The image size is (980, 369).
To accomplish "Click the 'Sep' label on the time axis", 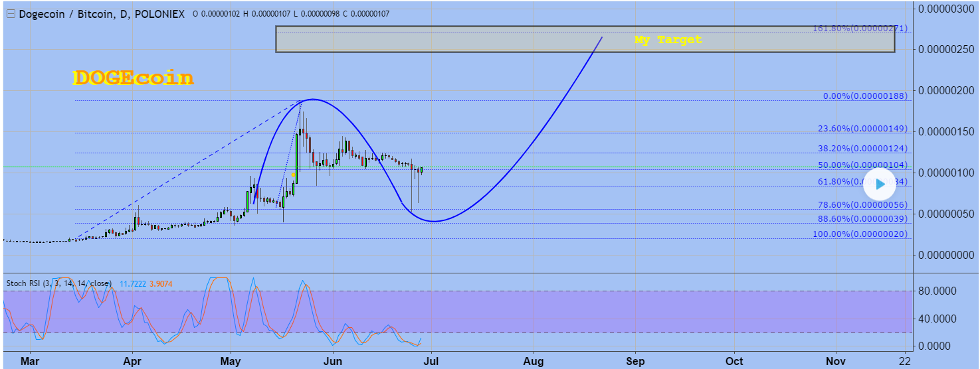I will (635, 361).
